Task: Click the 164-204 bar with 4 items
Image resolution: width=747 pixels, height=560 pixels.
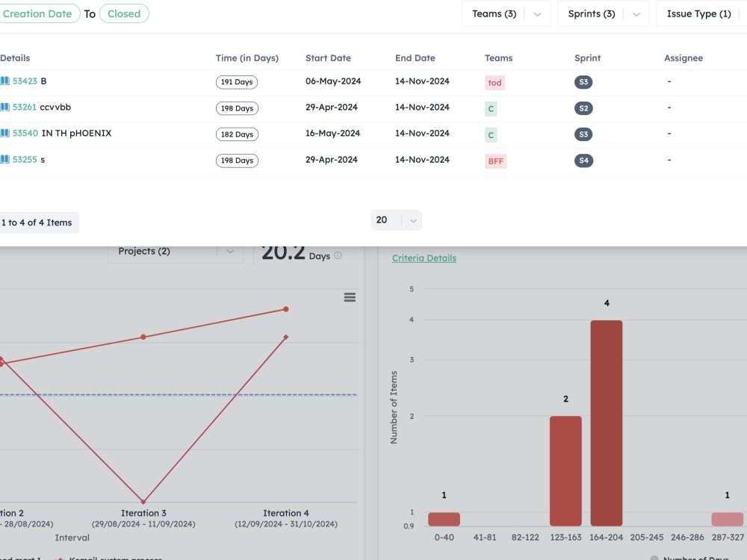Action: click(x=607, y=423)
